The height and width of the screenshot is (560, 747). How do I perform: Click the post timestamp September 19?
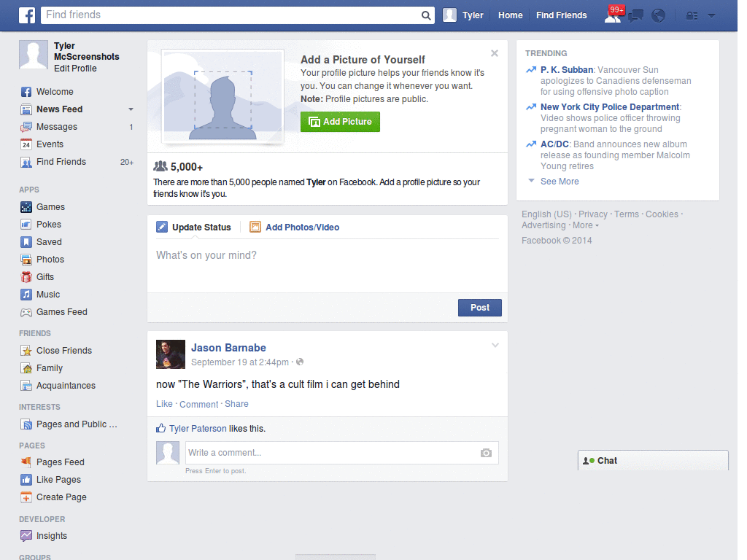click(239, 362)
